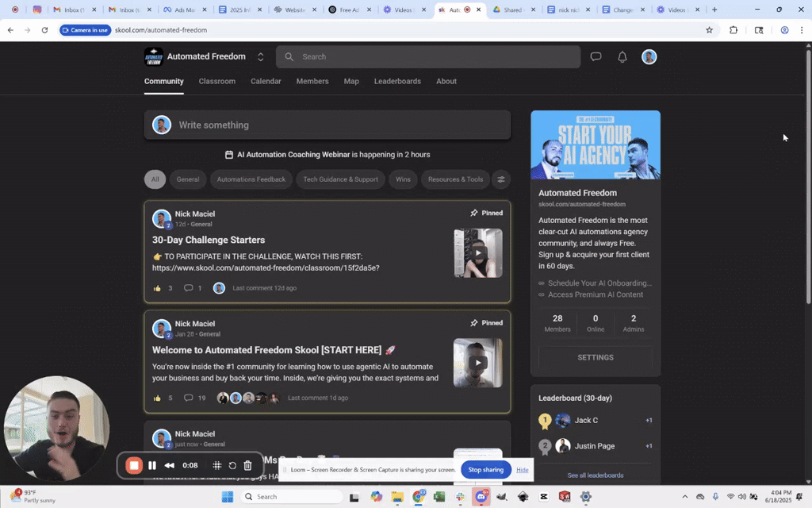Restart the Loom recording
The image size is (812, 508).
tap(232, 465)
